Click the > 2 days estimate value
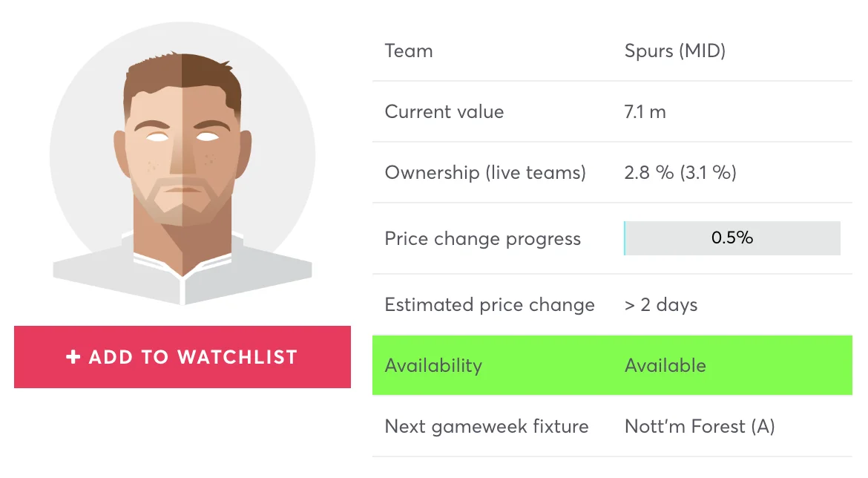 pos(661,304)
